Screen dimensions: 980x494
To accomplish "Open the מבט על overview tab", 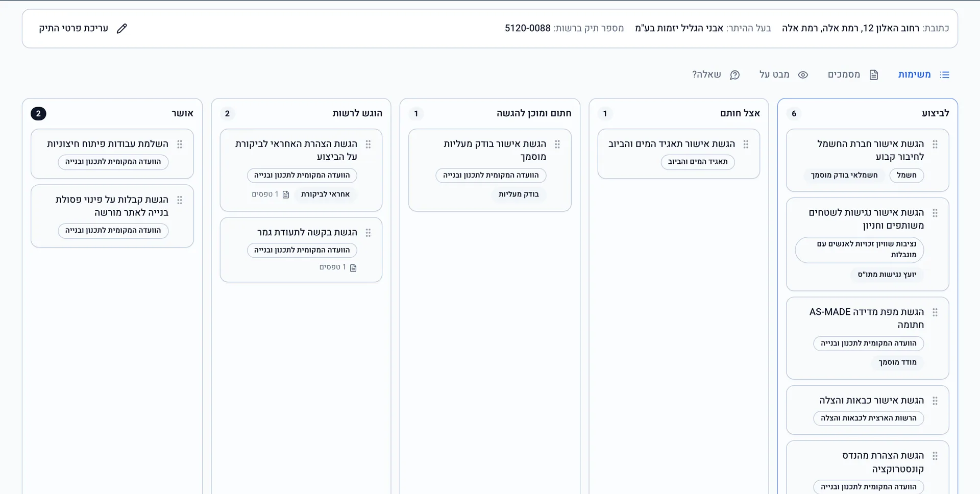I will click(x=783, y=75).
